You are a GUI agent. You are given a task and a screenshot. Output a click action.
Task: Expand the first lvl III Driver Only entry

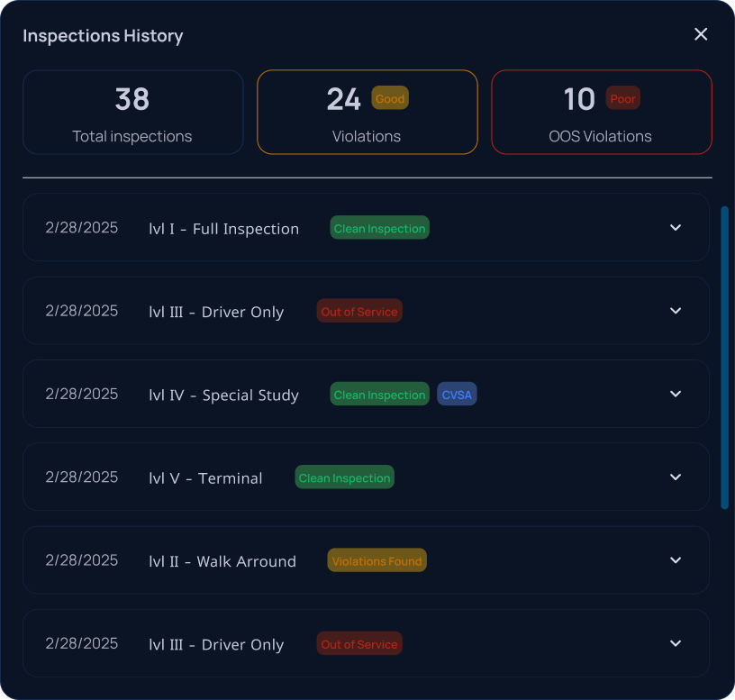pyautogui.click(x=676, y=311)
